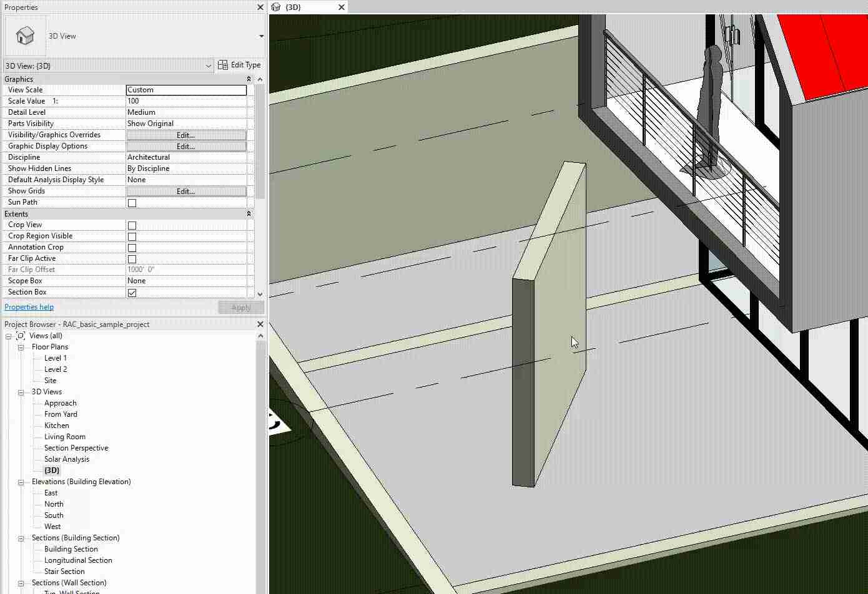Viewport: 868px width, 594px height.
Task: Select the South elevation view
Action: click(53, 515)
